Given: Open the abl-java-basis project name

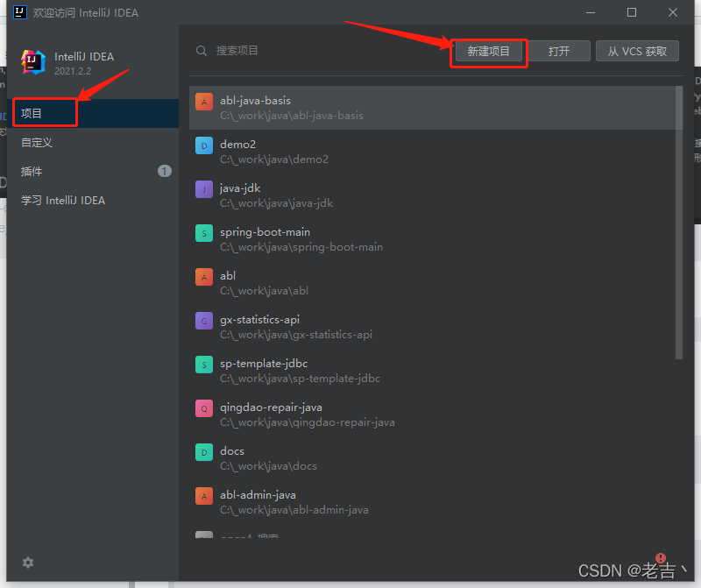Looking at the screenshot, I should pyautogui.click(x=255, y=101).
